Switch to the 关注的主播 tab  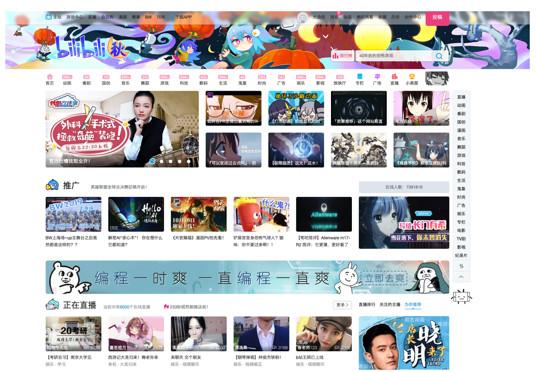[x=390, y=304]
